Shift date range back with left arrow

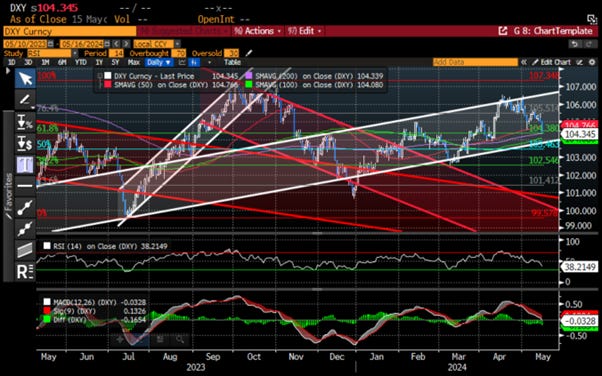[117, 44]
